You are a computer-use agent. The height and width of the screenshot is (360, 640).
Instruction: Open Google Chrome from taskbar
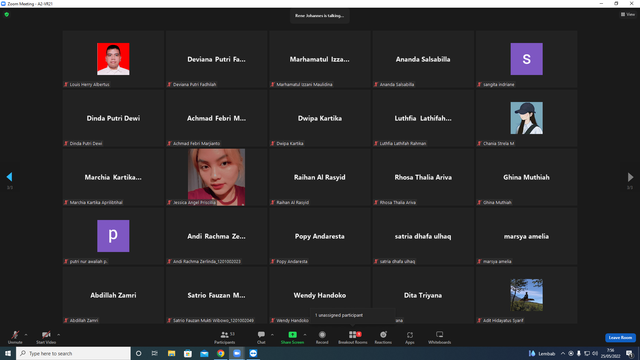(x=220, y=353)
